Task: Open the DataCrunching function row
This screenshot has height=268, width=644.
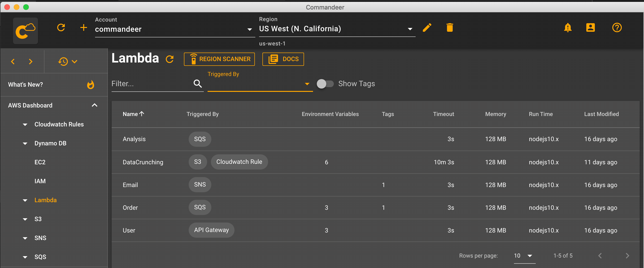Action: click(x=375, y=162)
